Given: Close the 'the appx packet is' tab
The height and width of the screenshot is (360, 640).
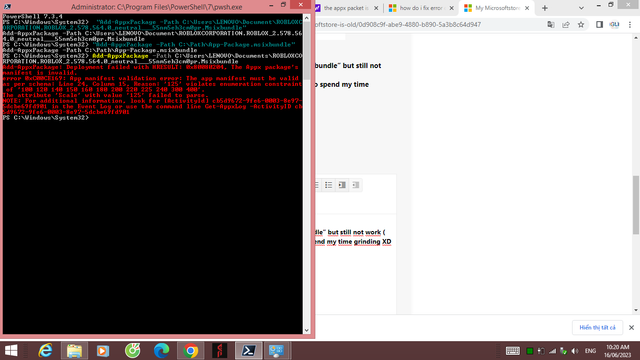Looking at the screenshot, I should tap(376, 8).
